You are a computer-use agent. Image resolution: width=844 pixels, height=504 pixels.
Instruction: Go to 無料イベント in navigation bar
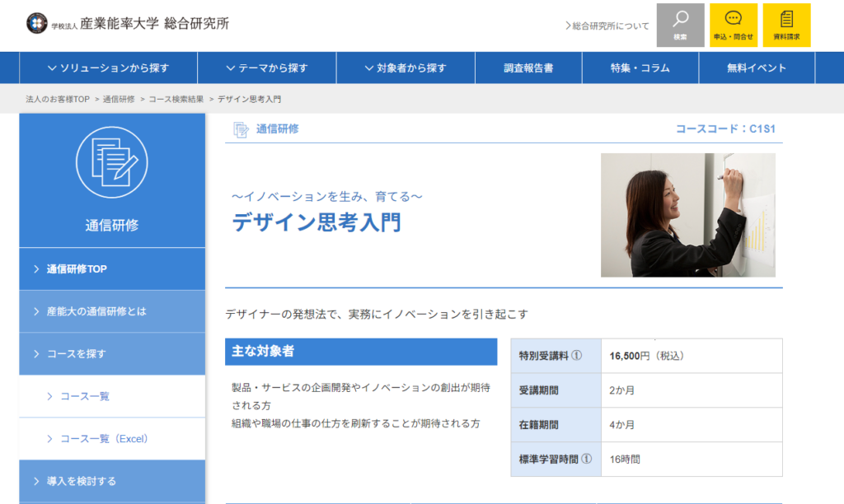pyautogui.click(x=756, y=68)
